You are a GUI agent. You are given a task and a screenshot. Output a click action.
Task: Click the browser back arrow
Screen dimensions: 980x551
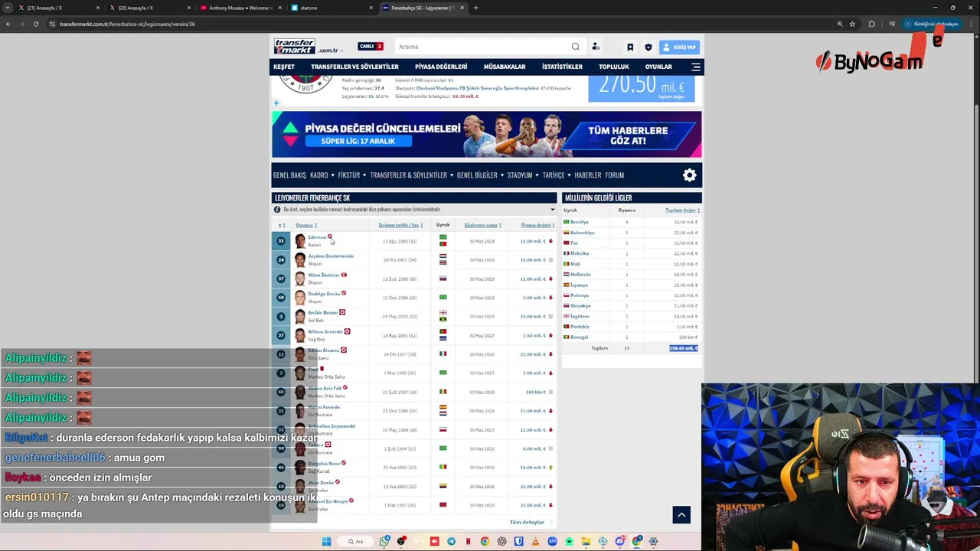pos(8,24)
